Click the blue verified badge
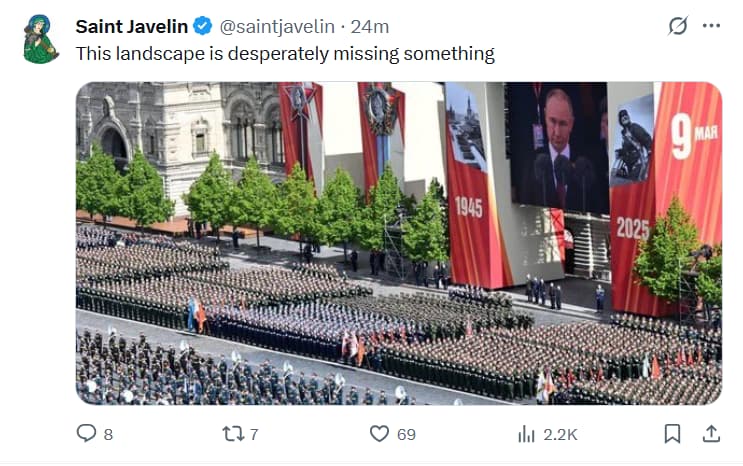 (x=203, y=26)
